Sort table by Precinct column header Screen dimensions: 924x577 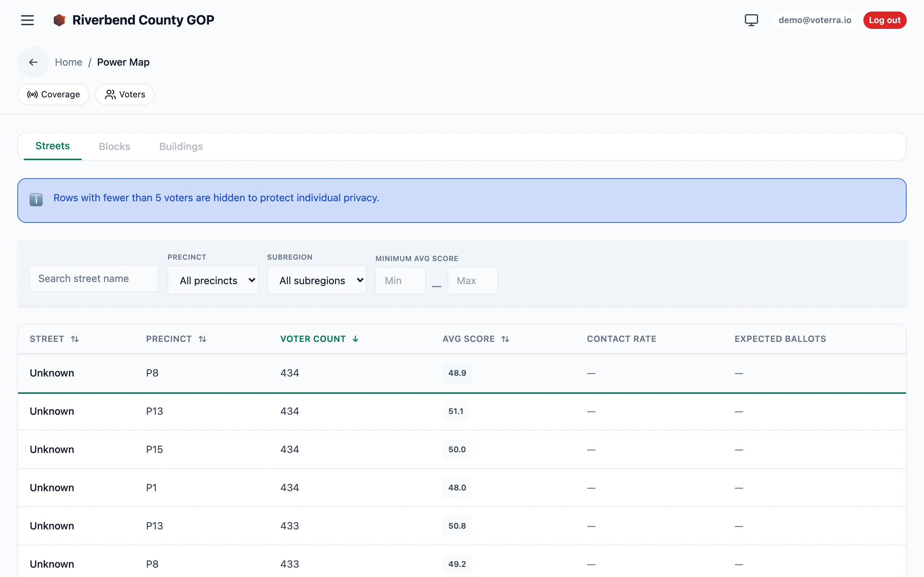(176, 339)
